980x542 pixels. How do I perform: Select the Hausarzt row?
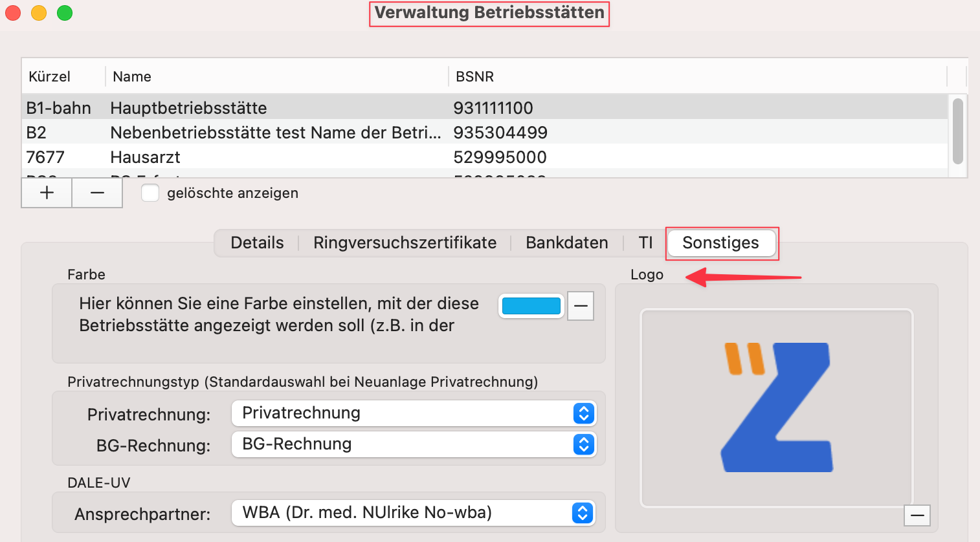pyautogui.click(x=485, y=157)
